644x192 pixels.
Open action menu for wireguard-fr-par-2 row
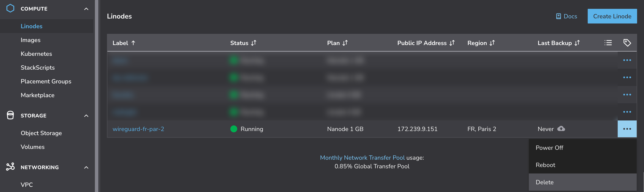tap(627, 129)
